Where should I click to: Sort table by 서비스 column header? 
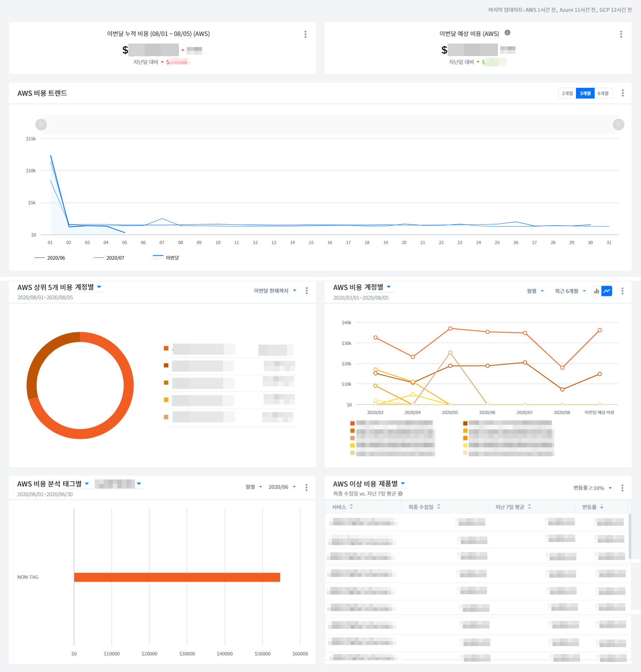(x=342, y=507)
